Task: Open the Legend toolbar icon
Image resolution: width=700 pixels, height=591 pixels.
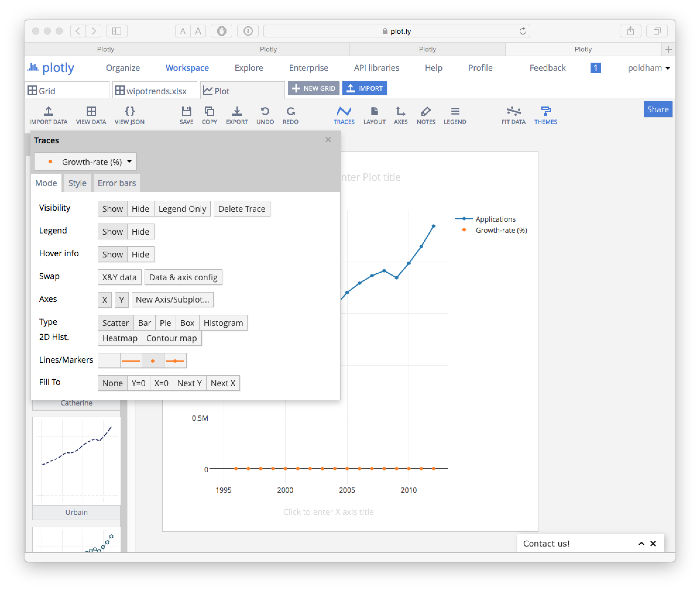Action: click(x=455, y=115)
